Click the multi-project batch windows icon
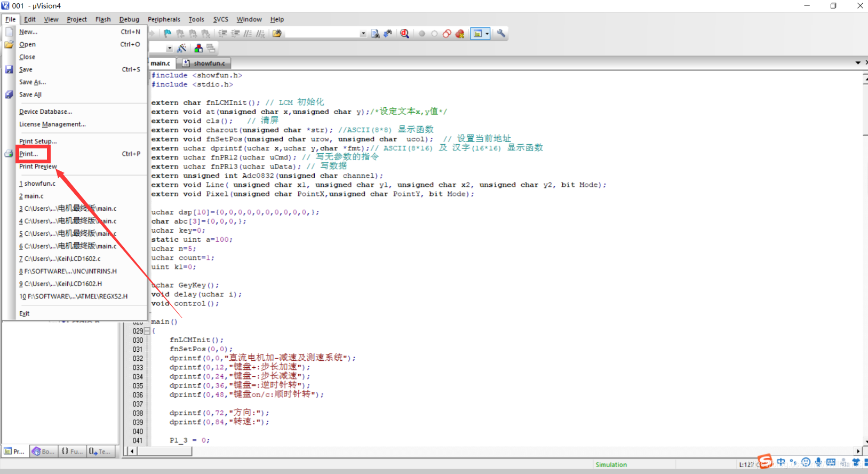The width and height of the screenshot is (868, 474). pyautogui.click(x=211, y=49)
